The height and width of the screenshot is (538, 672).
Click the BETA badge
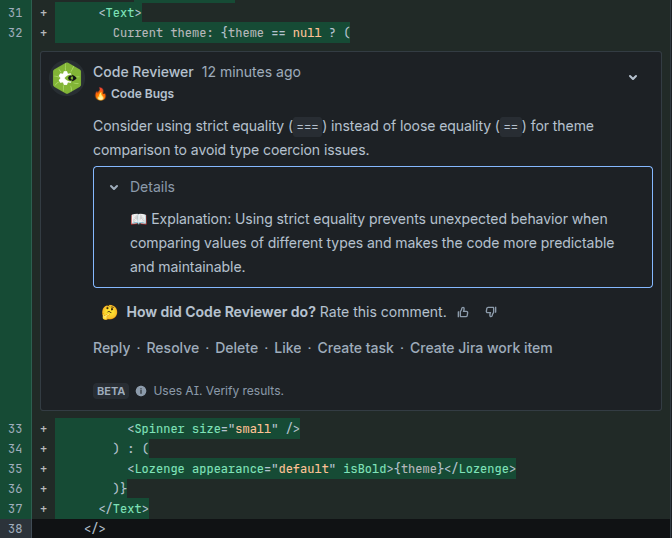111,391
